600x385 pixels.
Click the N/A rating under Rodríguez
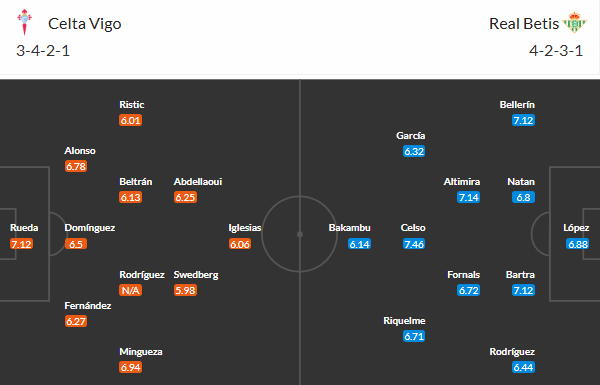[x=130, y=290]
